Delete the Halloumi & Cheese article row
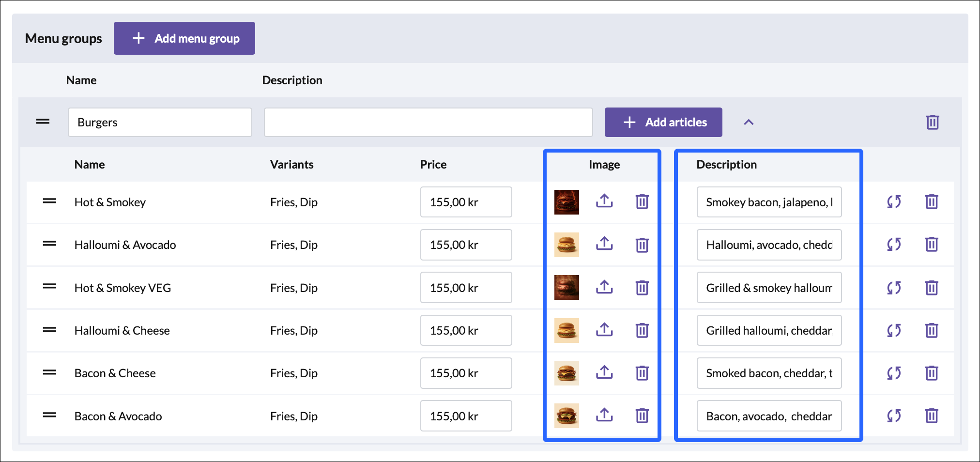Viewport: 980px width, 462px height. (x=932, y=330)
